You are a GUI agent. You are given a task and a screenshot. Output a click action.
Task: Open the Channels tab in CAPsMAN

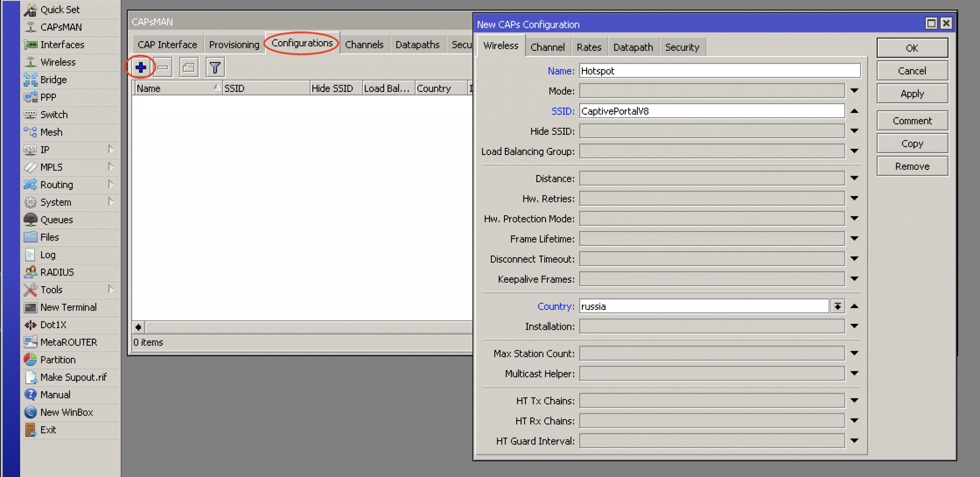tap(364, 44)
